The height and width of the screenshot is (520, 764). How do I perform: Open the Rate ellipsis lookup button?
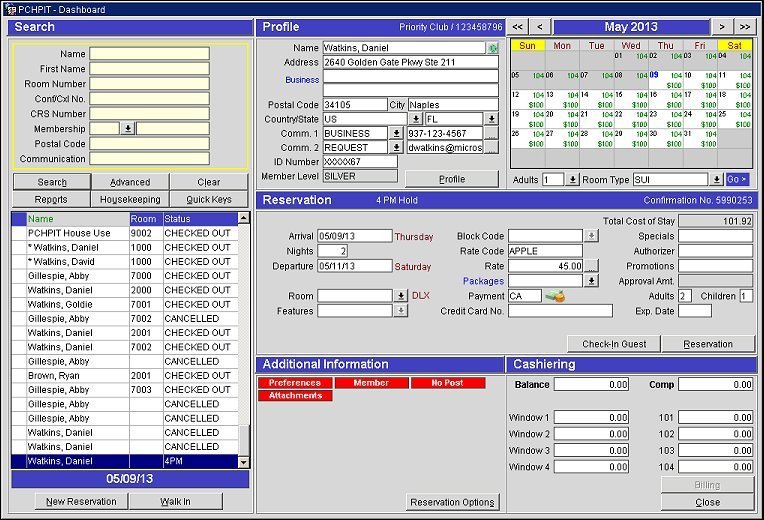point(591,267)
